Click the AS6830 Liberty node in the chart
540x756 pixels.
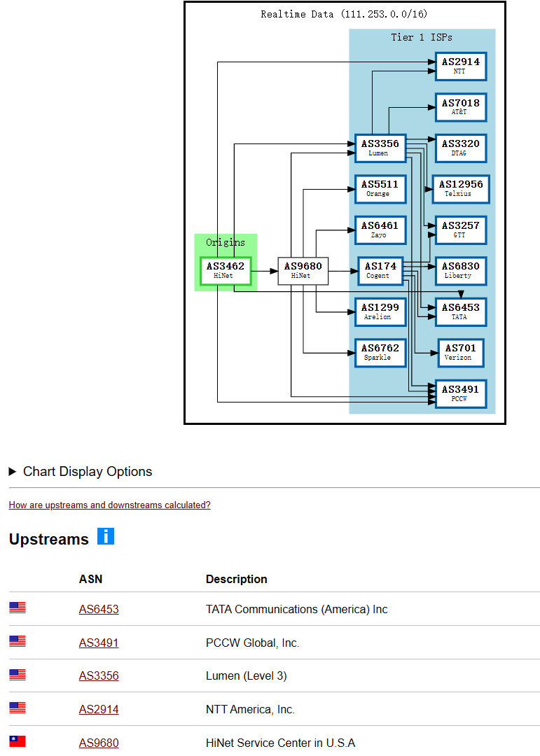[461, 271]
